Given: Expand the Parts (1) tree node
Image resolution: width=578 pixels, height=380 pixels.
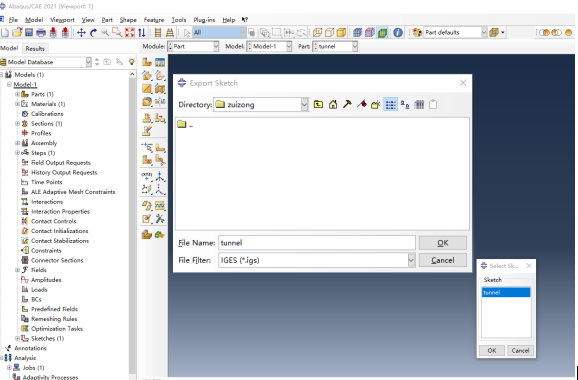Looking at the screenshot, I should click(17, 94).
